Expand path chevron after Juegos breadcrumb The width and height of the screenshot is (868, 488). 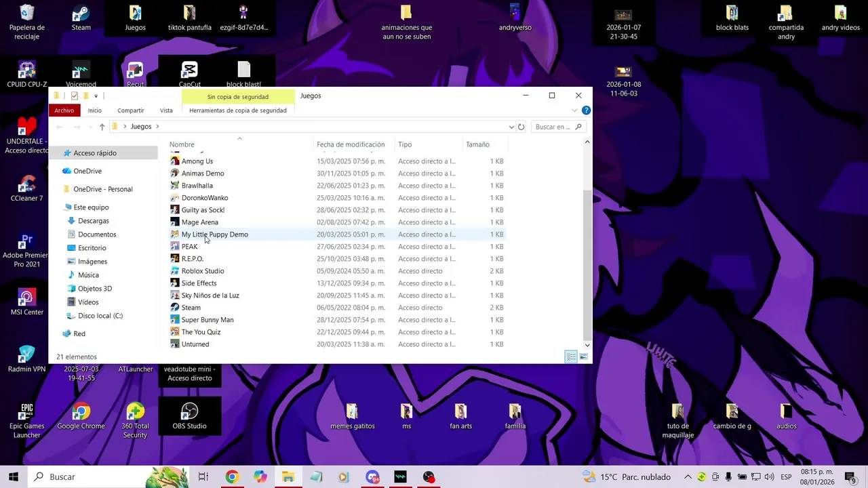[x=157, y=127]
